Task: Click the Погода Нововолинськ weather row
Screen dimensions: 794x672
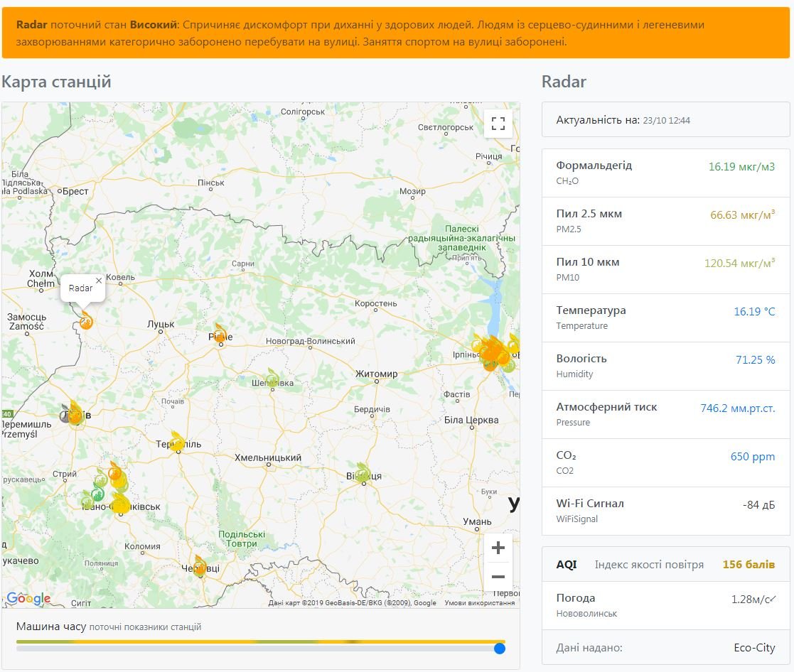Action: click(x=665, y=605)
